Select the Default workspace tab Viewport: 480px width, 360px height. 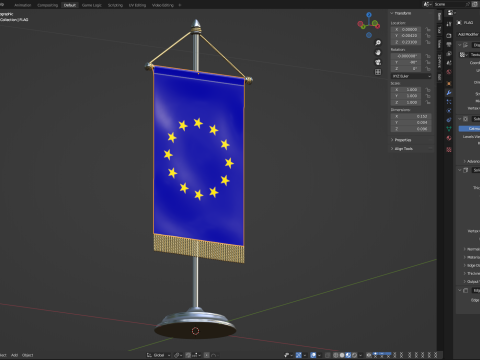coord(70,5)
